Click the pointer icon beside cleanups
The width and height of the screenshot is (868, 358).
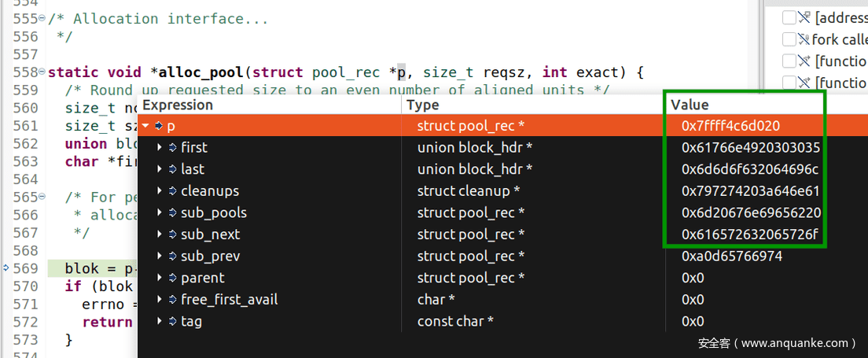pyautogui.click(x=173, y=190)
